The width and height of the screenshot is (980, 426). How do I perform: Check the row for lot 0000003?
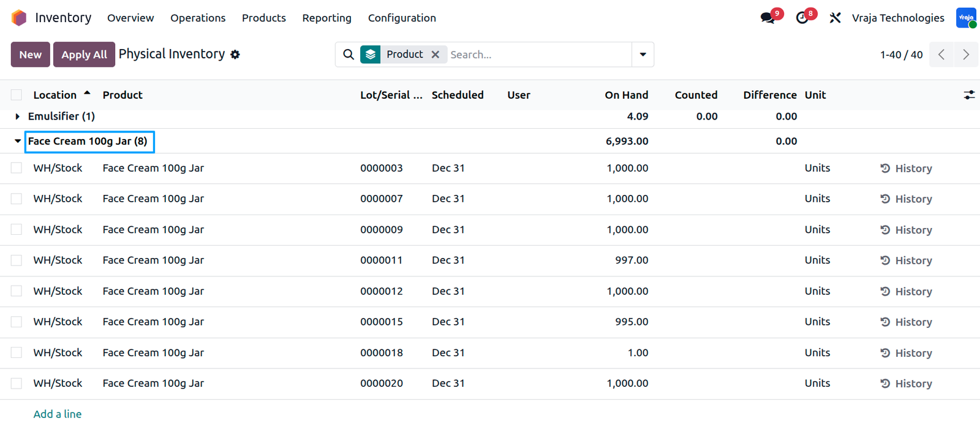tap(17, 168)
